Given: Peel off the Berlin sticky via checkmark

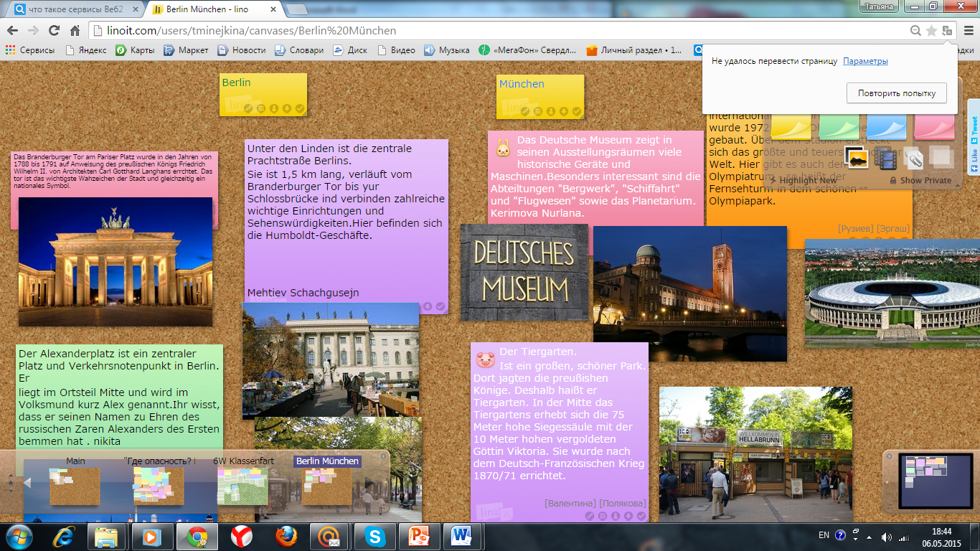Looking at the screenshot, I should pos(300,109).
